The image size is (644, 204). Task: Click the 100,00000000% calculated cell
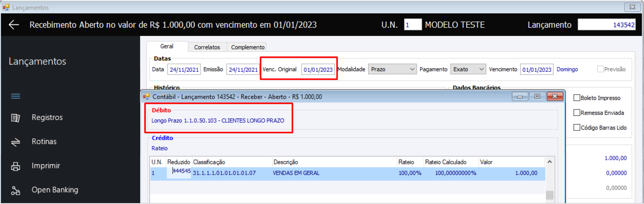(455, 173)
